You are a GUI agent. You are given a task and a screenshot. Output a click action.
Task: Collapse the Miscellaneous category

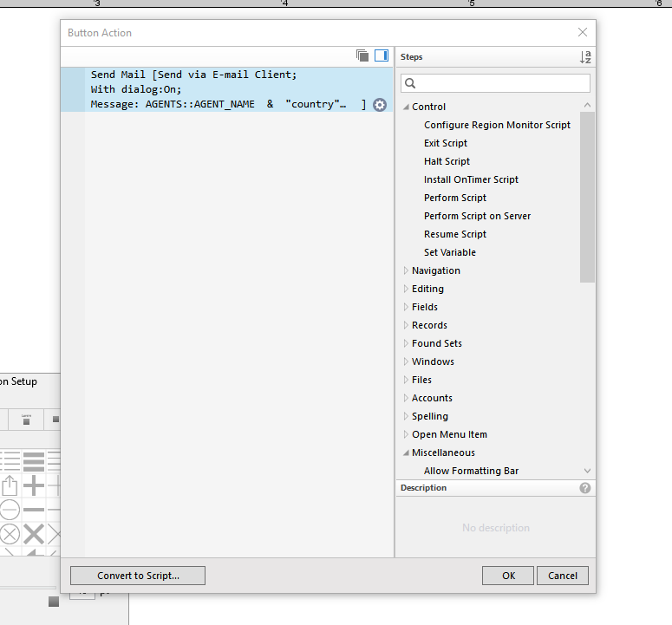(406, 452)
